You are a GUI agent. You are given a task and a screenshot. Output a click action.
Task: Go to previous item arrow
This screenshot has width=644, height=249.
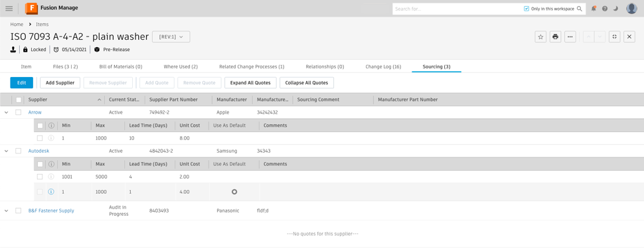(588, 37)
